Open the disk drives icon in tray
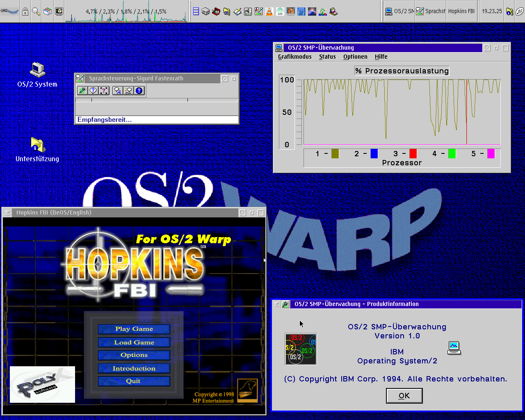The height and width of the screenshot is (420, 525). click(206, 11)
